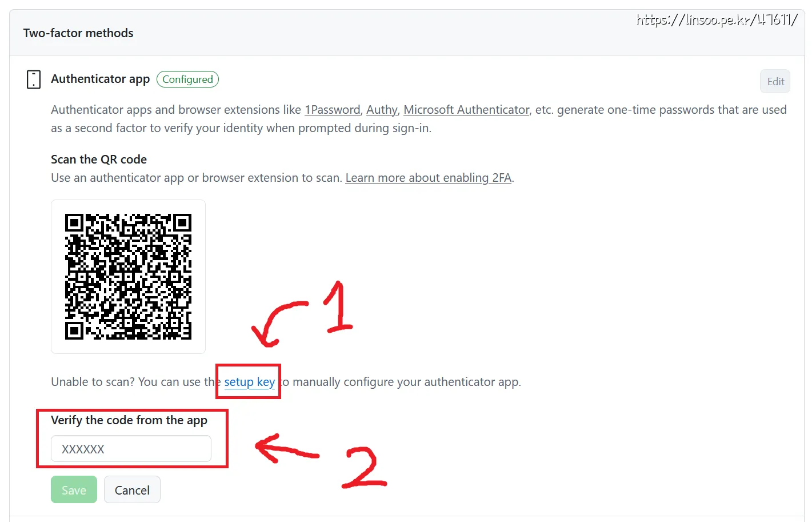Open the Authy link
812x522 pixels.
(382, 110)
